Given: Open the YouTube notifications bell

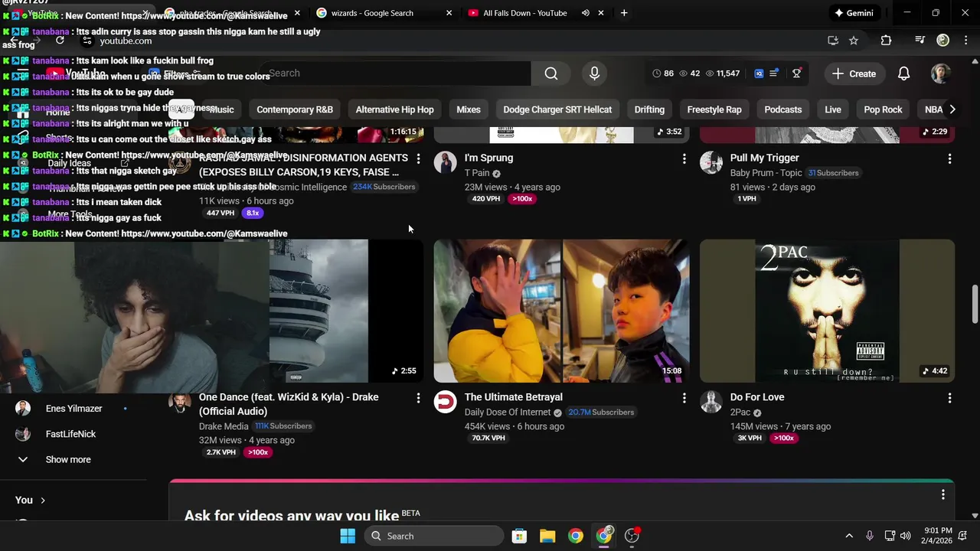Looking at the screenshot, I should pyautogui.click(x=903, y=73).
